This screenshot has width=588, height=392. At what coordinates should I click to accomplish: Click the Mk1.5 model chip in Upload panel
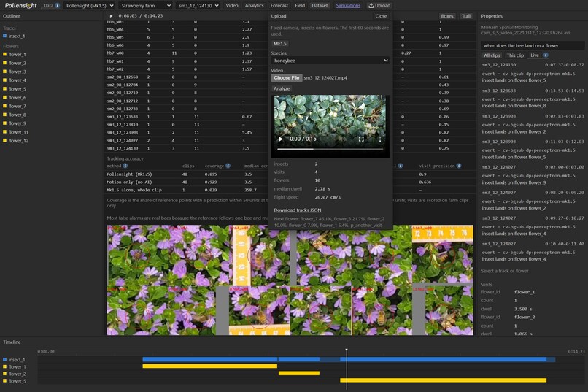[279, 44]
